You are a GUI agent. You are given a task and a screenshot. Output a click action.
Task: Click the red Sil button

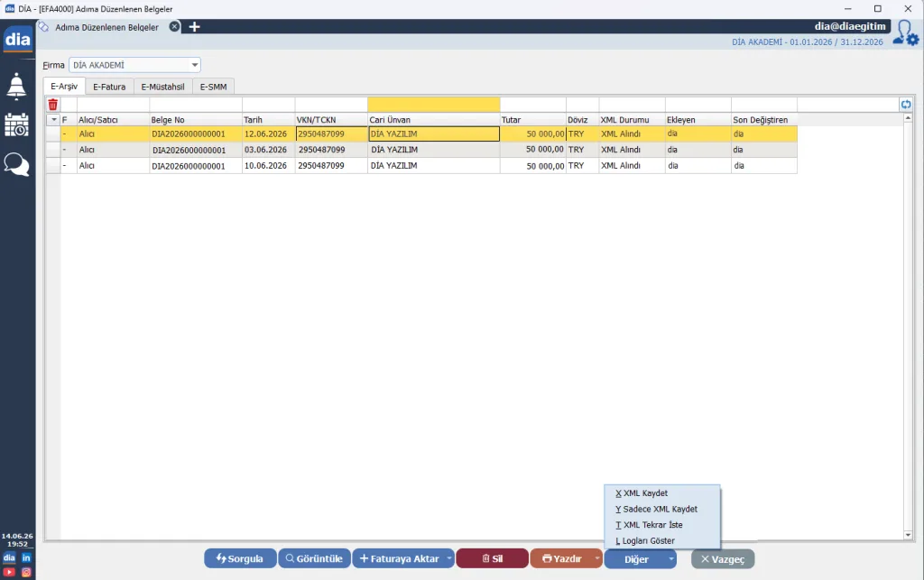click(x=492, y=558)
